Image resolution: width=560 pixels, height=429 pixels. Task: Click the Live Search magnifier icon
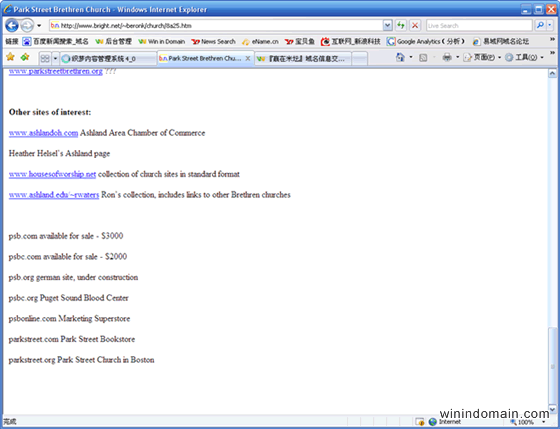tap(540, 25)
